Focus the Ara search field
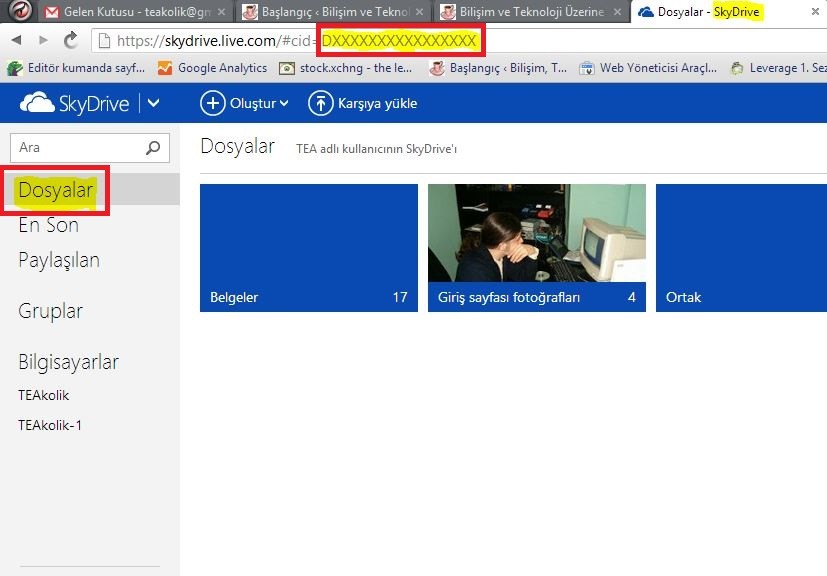 90,148
